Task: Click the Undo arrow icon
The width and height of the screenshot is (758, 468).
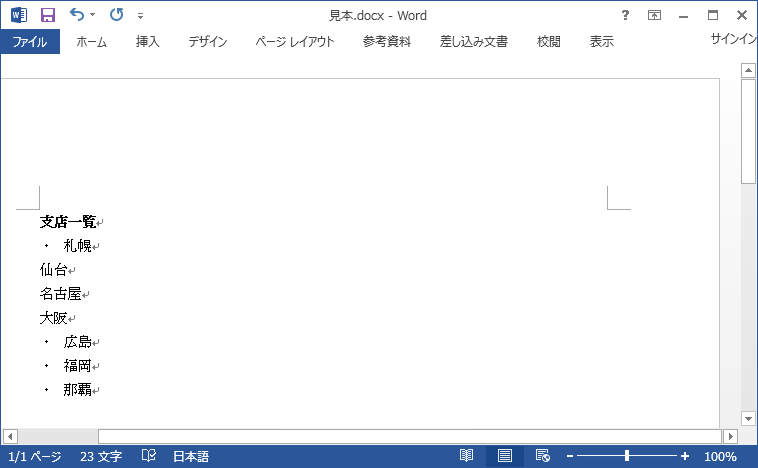Action: (77, 15)
